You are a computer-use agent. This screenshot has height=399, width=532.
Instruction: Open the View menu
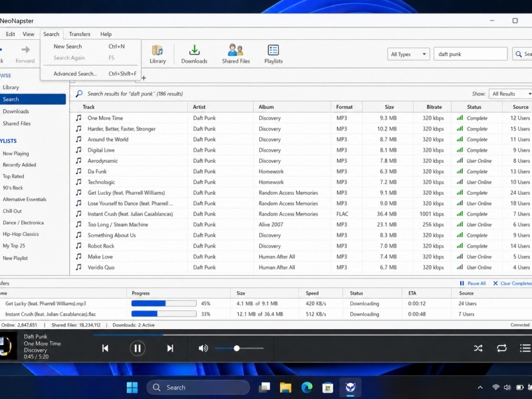[29, 35]
